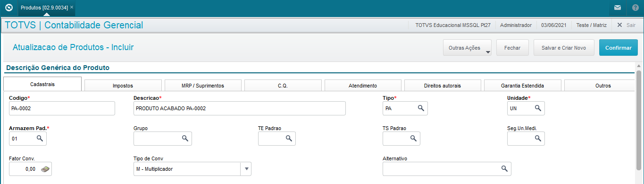Open the Garantia Estendida tab
Viewport: 644px width, 184px height.
(523, 86)
